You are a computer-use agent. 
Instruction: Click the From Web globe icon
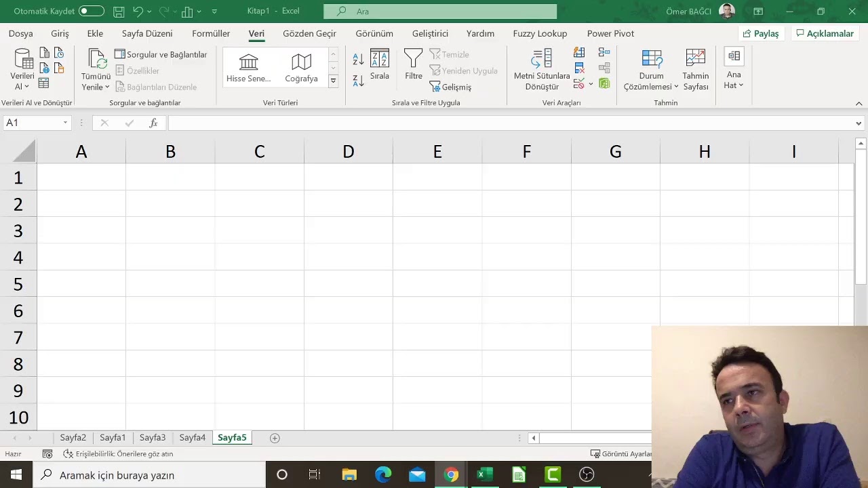(45, 68)
